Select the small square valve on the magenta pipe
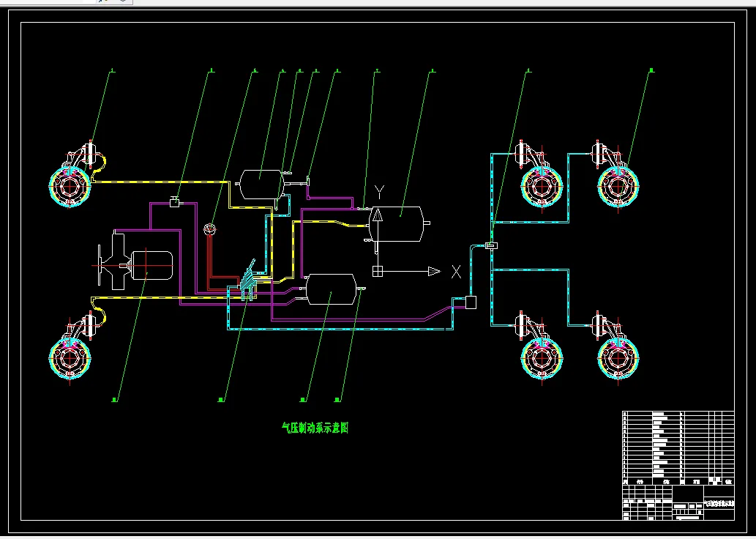Viewport: 756px width, 539px height. click(174, 203)
